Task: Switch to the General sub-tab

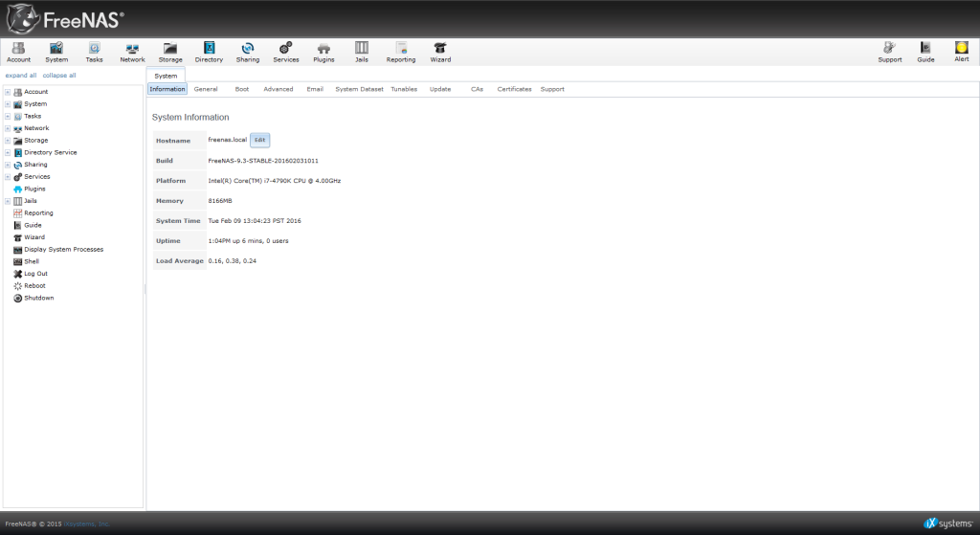Action: (206, 89)
